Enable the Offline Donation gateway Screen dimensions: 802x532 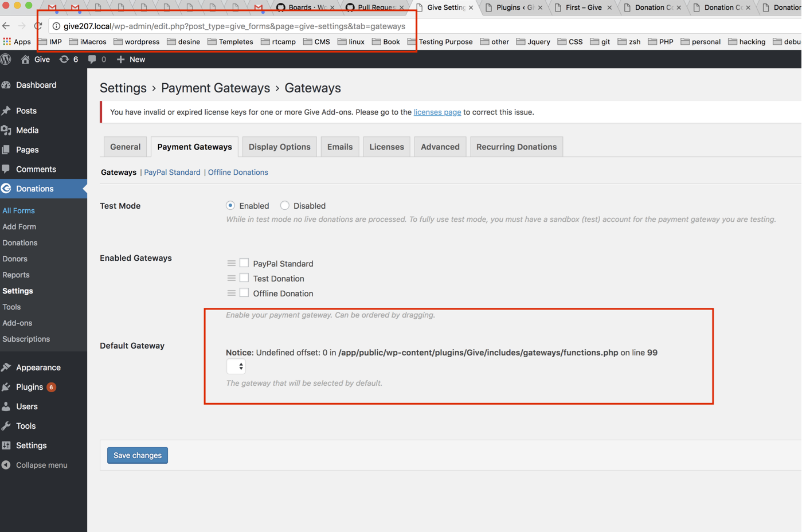click(244, 292)
